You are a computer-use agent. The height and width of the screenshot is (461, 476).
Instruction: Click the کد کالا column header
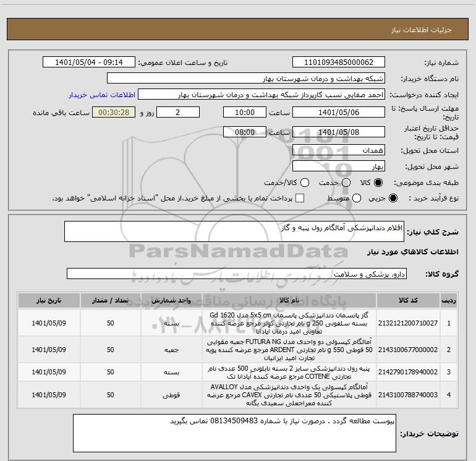tap(408, 300)
